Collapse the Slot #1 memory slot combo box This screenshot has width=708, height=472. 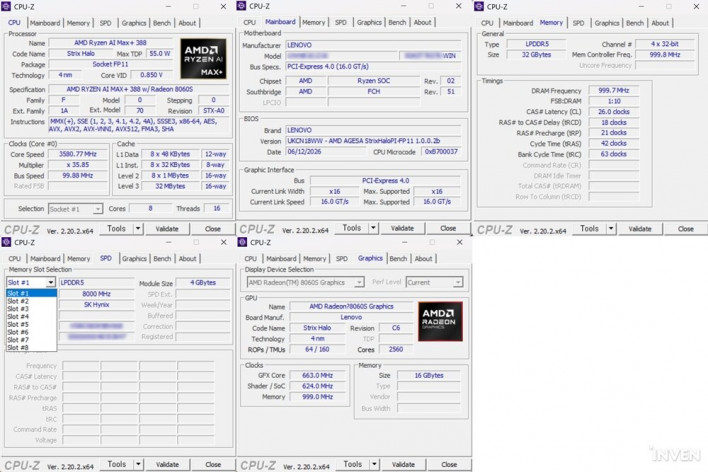[x=51, y=282]
